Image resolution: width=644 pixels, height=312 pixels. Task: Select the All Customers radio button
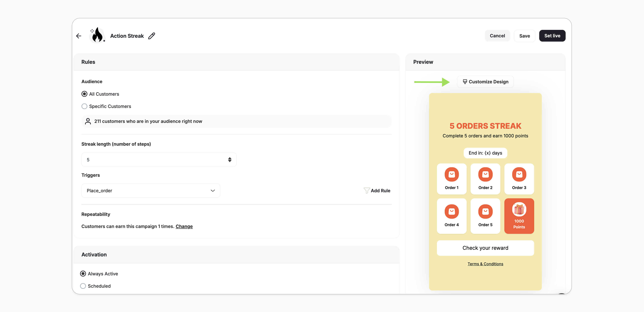tap(84, 94)
